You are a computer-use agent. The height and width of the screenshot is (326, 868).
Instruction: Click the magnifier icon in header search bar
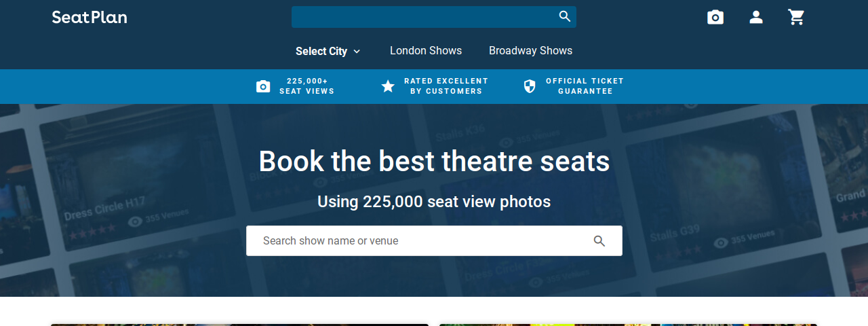(564, 16)
